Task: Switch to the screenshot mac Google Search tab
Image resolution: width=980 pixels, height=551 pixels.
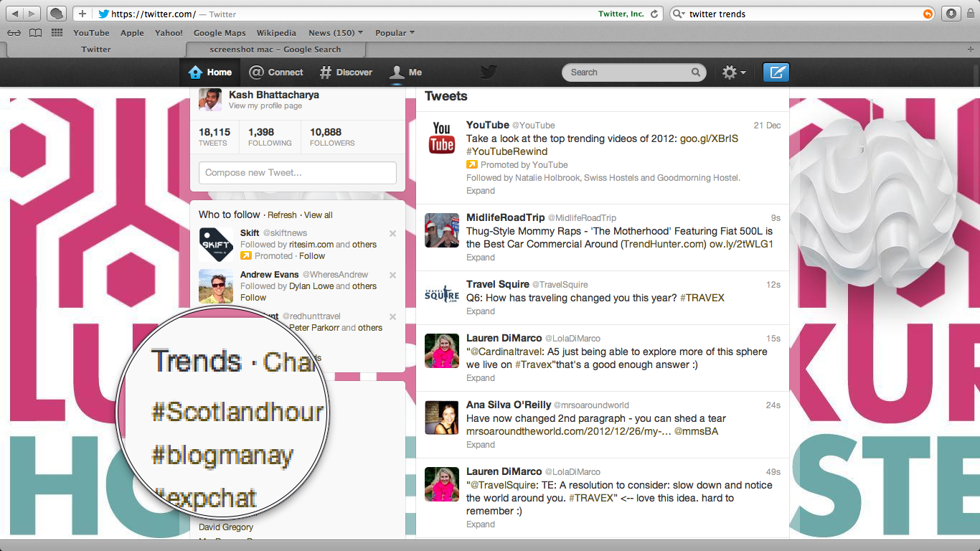Action: click(x=275, y=50)
